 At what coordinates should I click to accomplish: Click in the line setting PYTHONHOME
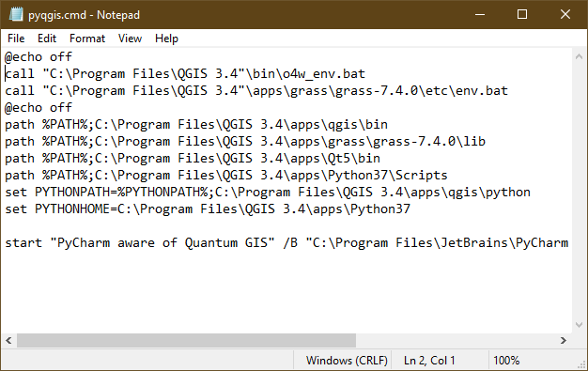(x=208, y=209)
